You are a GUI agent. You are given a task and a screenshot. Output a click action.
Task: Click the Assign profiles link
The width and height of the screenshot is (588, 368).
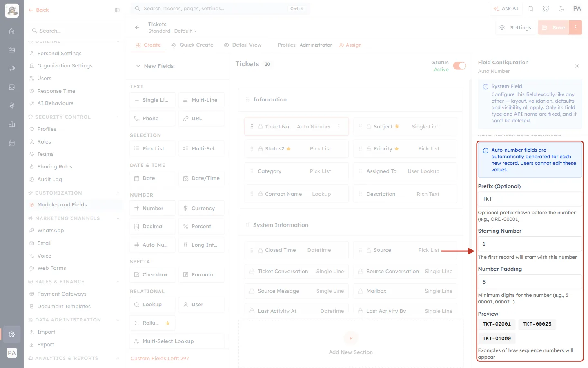pos(350,45)
